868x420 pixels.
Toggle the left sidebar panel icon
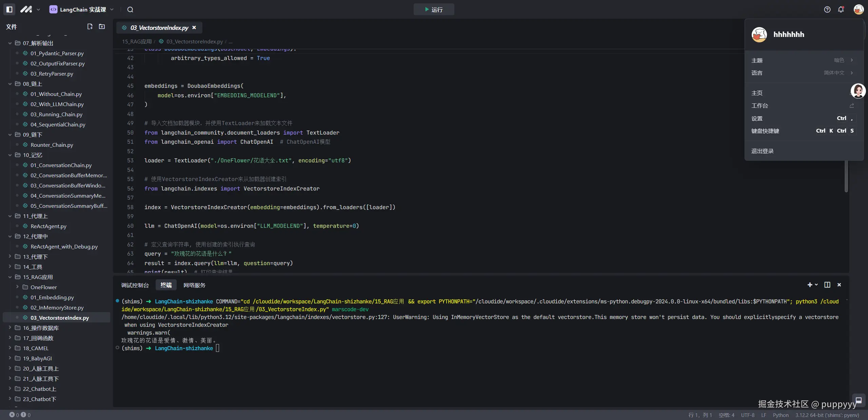(x=9, y=9)
